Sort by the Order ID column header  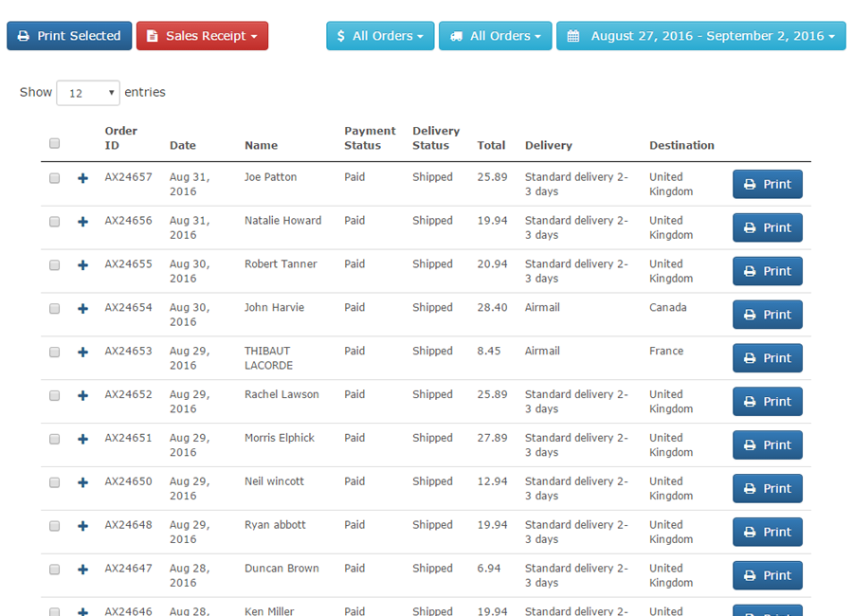tap(120, 138)
